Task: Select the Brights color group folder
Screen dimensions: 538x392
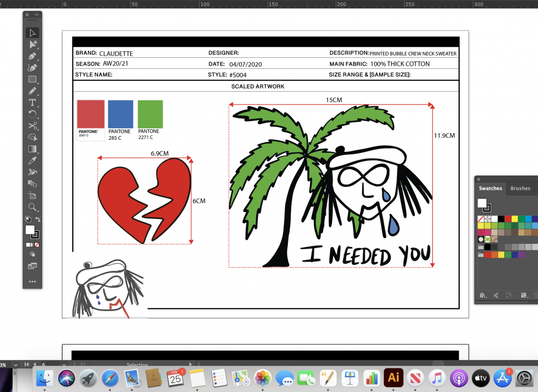Action: click(x=481, y=255)
